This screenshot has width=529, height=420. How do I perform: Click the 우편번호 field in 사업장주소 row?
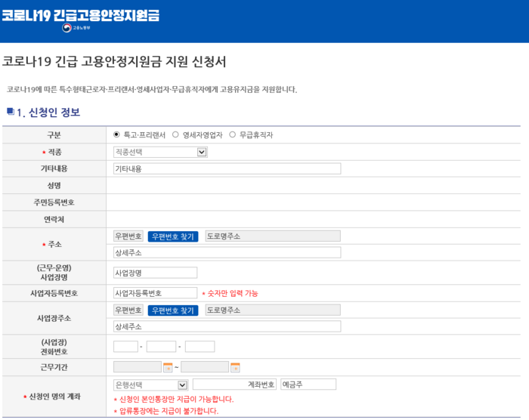pyautogui.click(x=128, y=310)
